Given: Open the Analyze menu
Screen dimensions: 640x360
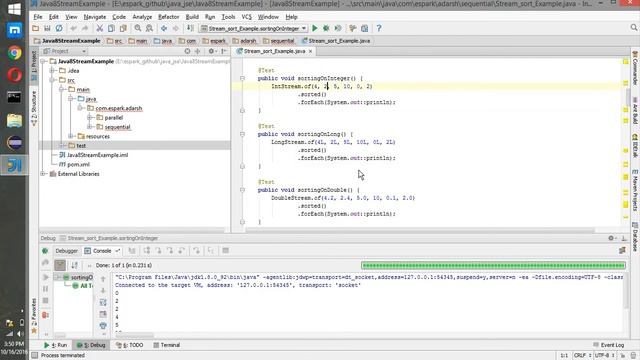Looking at the screenshot, I should click(x=142, y=17).
